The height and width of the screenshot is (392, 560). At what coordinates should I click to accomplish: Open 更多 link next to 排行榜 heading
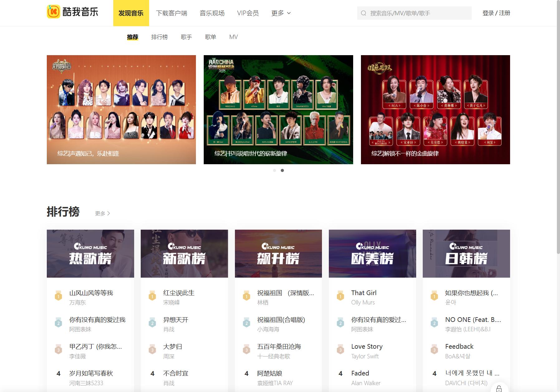pyautogui.click(x=103, y=213)
